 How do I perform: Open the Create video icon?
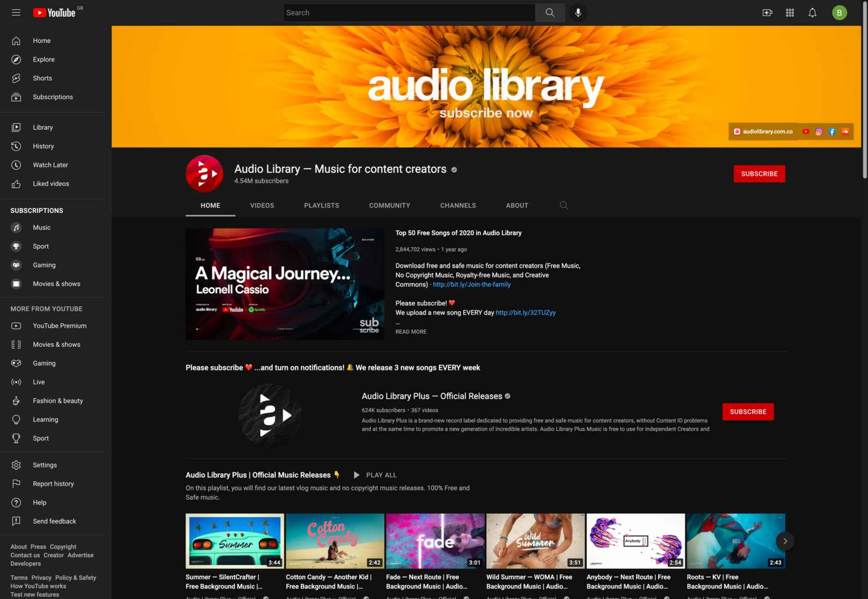(767, 13)
